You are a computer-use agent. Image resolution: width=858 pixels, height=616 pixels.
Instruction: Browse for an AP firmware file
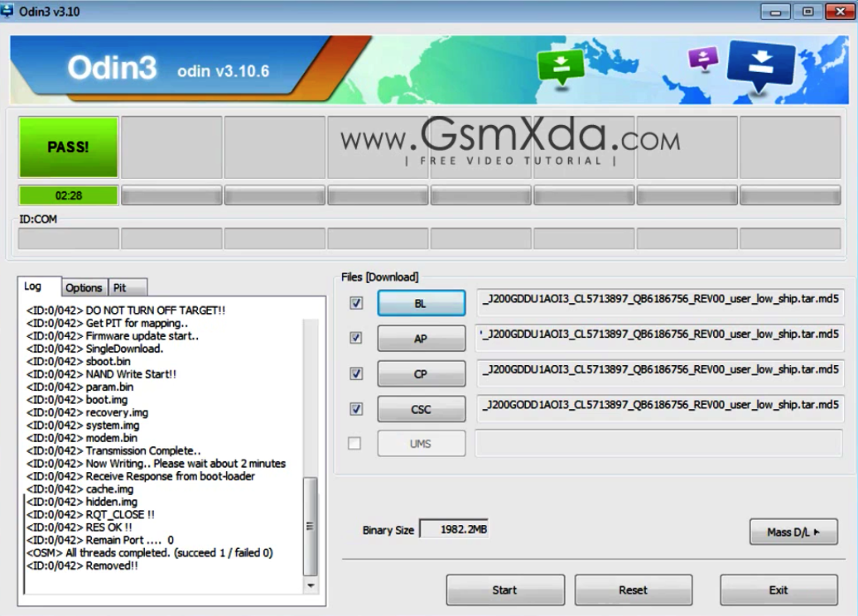421,338
